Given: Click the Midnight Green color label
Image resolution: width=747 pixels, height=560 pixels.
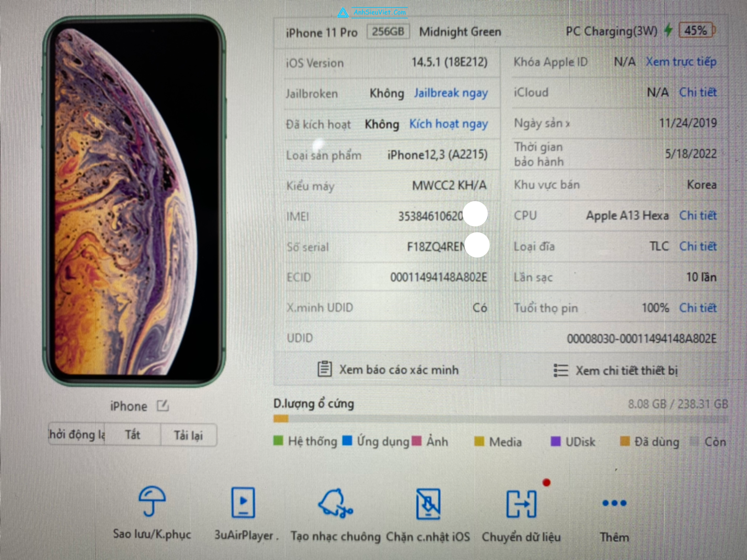Looking at the screenshot, I should 460,32.
